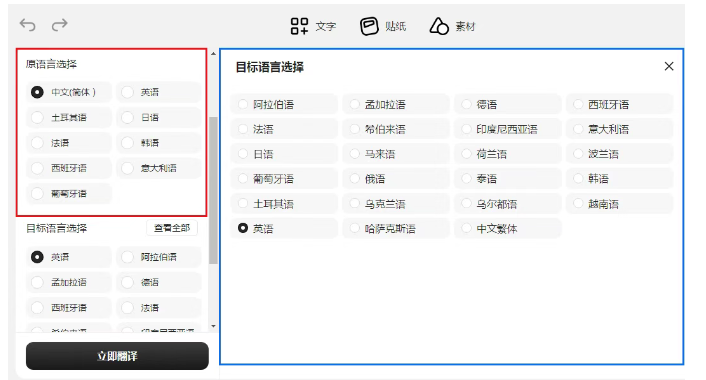706x380 pixels.
Task: Select 德语 in left target language list
Action: pyautogui.click(x=158, y=282)
